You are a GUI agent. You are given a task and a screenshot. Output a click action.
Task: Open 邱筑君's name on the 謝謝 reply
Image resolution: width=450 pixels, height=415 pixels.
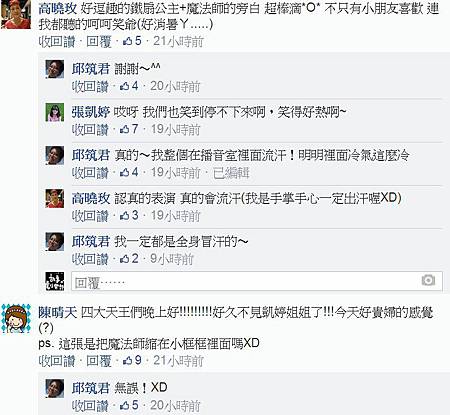point(91,69)
